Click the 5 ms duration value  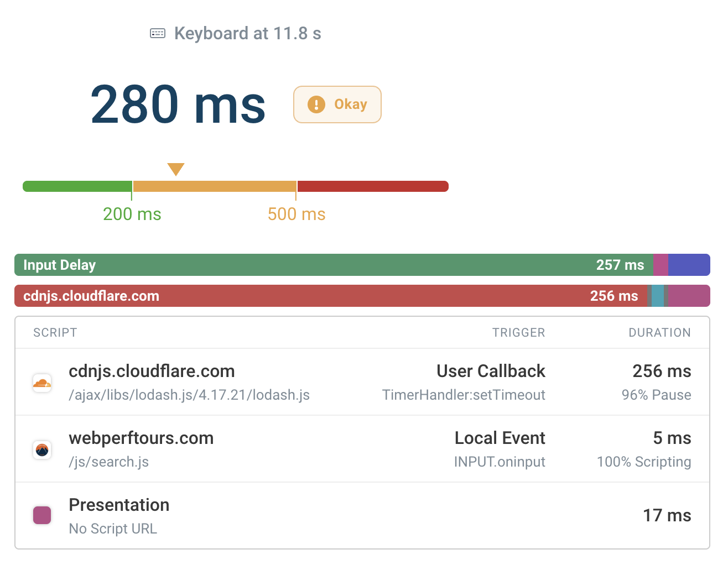point(672,438)
